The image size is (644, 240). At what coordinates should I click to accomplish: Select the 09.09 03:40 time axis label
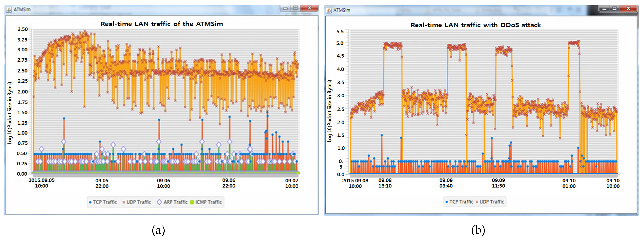point(446,183)
